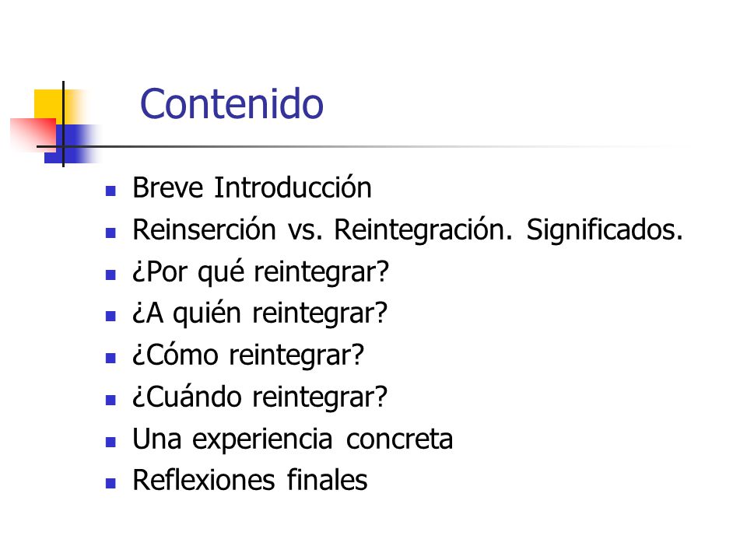The height and width of the screenshot is (560, 747).
Task: Select the Una experiencia concreta line
Action: coord(293,439)
